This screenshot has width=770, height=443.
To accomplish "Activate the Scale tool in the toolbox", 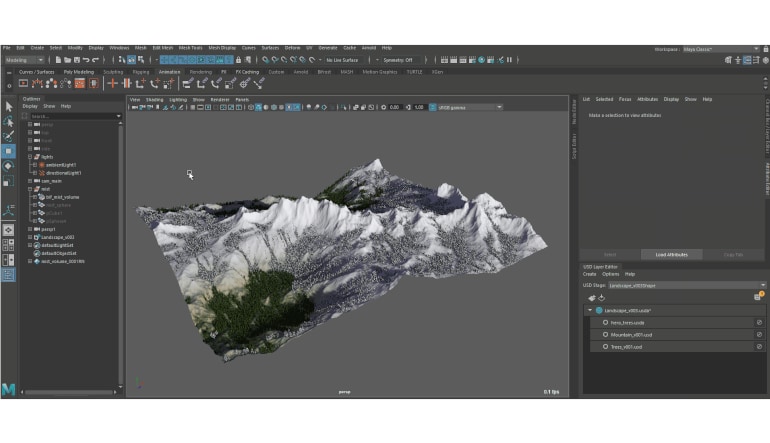I will point(9,181).
